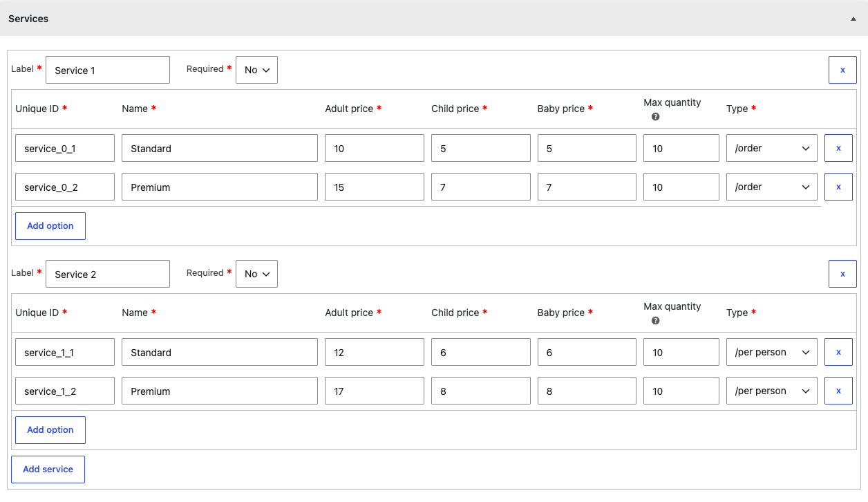Edit Max quantity for service_1_2
This screenshot has width=868, height=502.
click(681, 391)
